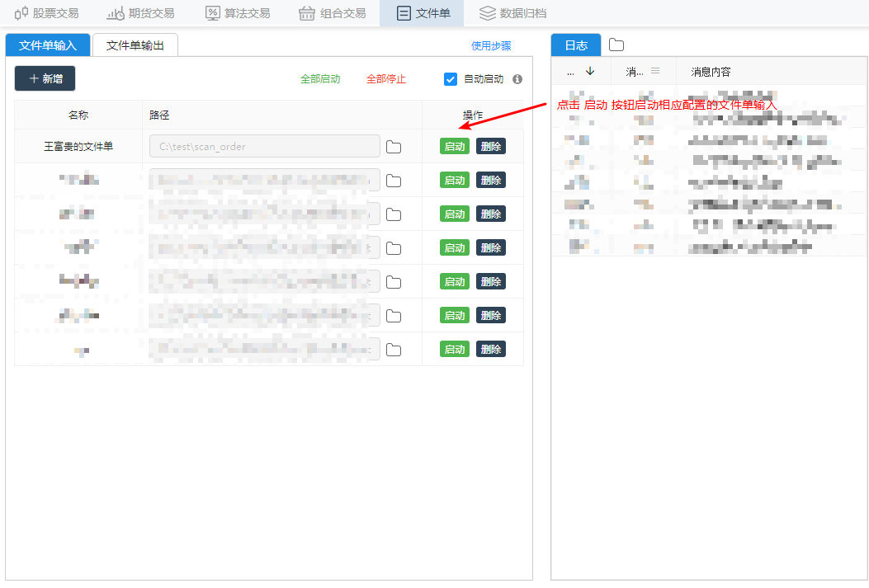The image size is (869, 588).
Task: Open the folder icon next to the 日志 tab
Action: tap(616, 45)
